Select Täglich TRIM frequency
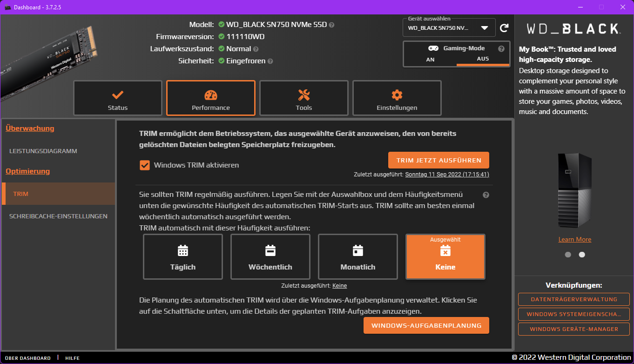 tap(183, 256)
